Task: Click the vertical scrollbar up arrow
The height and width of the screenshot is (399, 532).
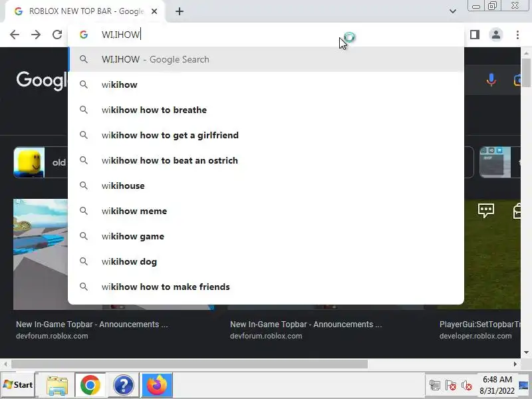Action: pyautogui.click(x=526, y=53)
